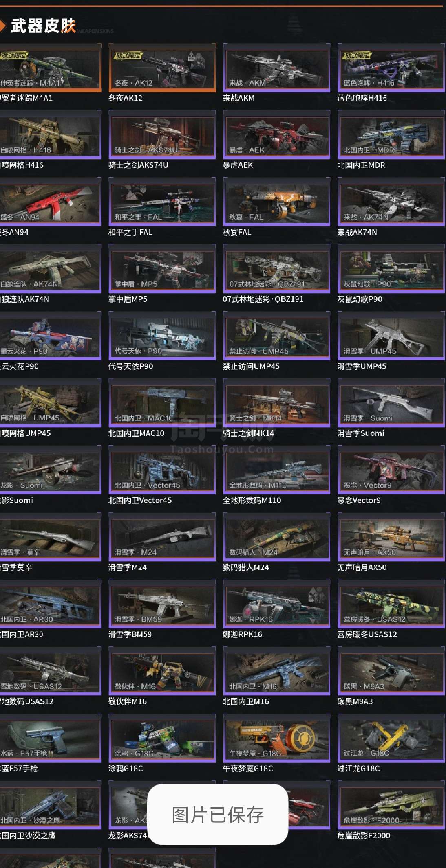
Task: Select the orange 秋宴FAL skin
Action: [x=276, y=202]
